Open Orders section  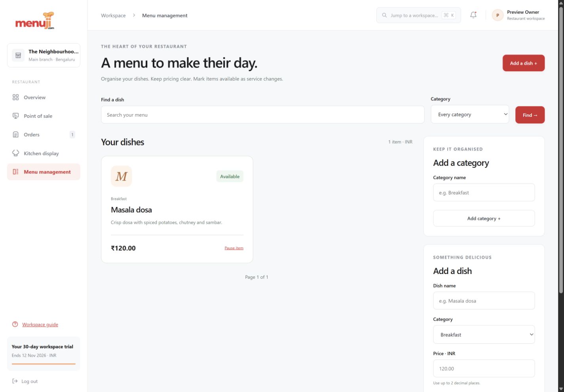pos(44,135)
